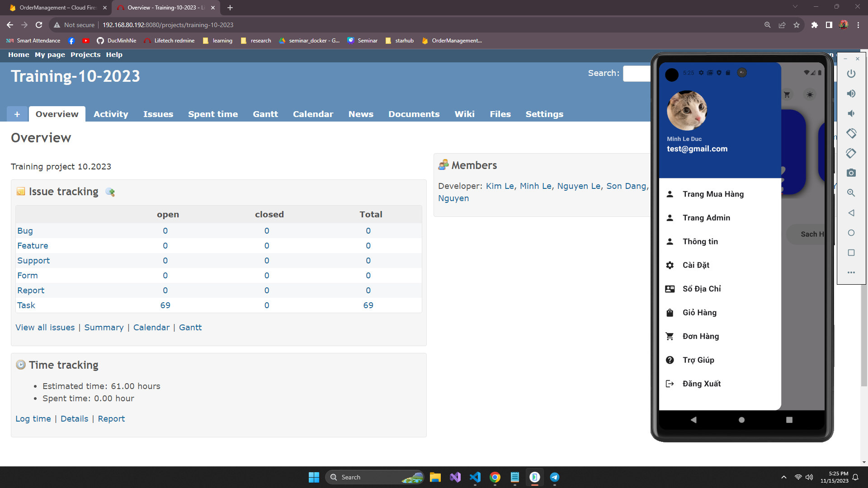Select Giỏ Hàng in the drawer menu

(x=699, y=313)
